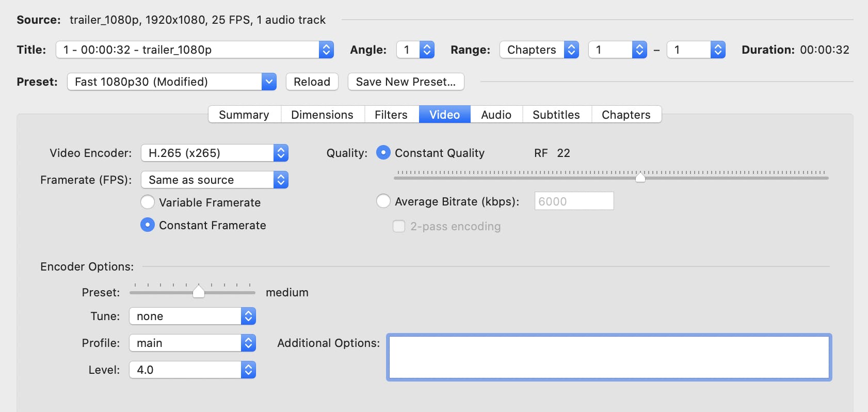Enable 2-pass encoding checkbox

[x=399, y=226]
